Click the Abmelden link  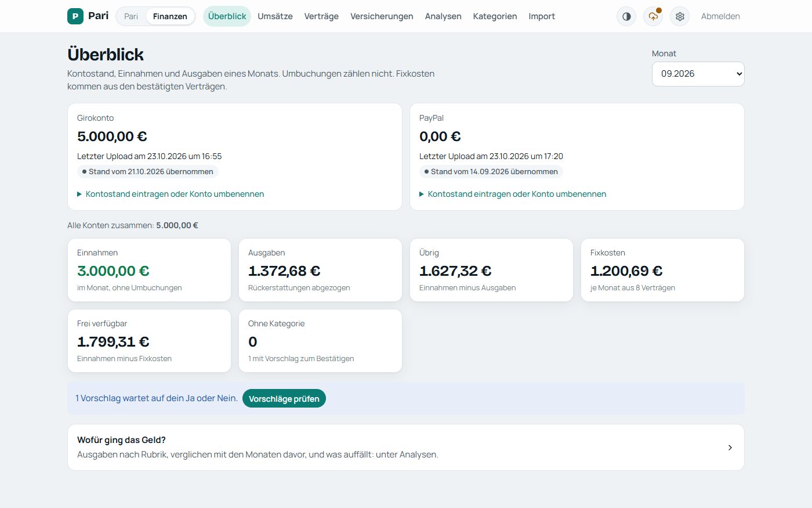click(720, 16)
